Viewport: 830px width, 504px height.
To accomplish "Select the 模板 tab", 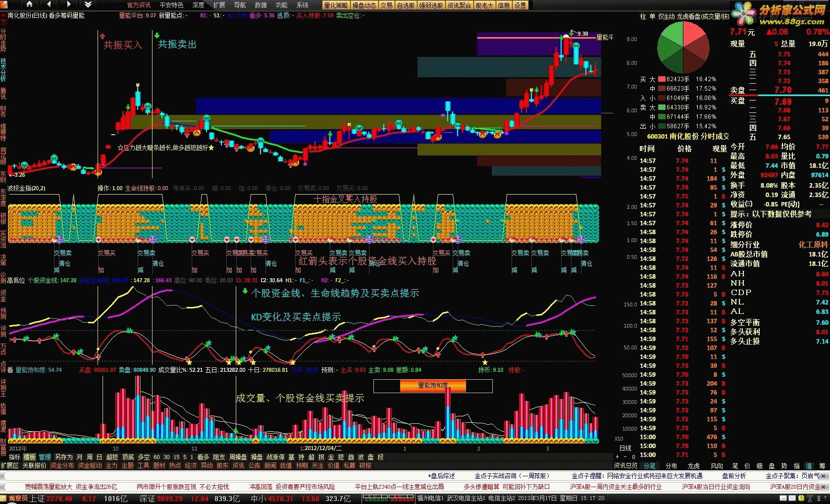I will (x=30, y=457).
